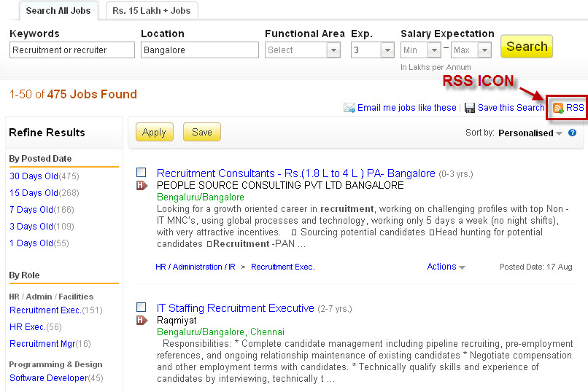588x392 pixels.
Task: Switch to Rs. 15 Lakh + Jobs tab
Action: pos(152,11)
